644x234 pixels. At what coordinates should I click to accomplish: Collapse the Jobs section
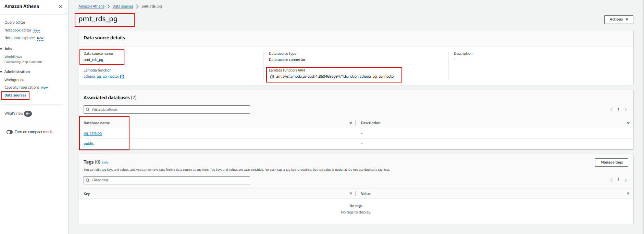(x=2, y=49)
